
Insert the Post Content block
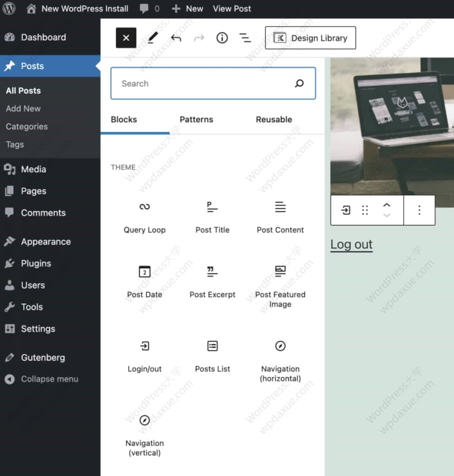(280, 217)
